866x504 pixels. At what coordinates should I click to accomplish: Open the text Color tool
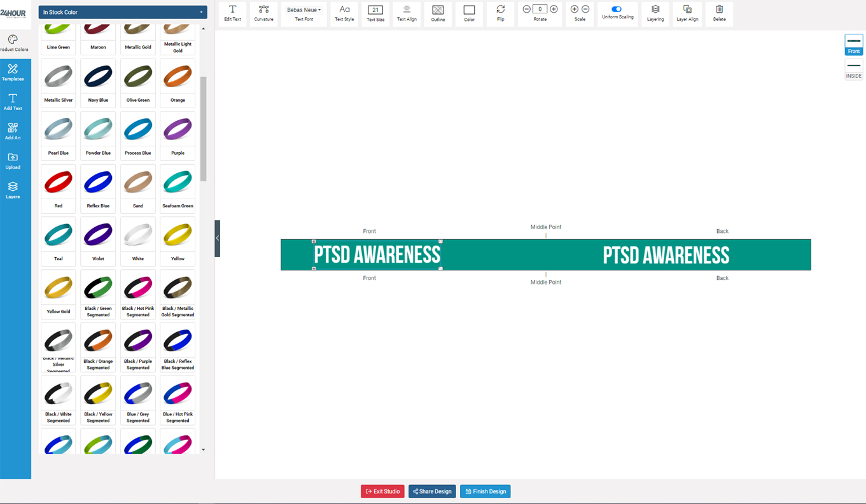tap(469, 13)
